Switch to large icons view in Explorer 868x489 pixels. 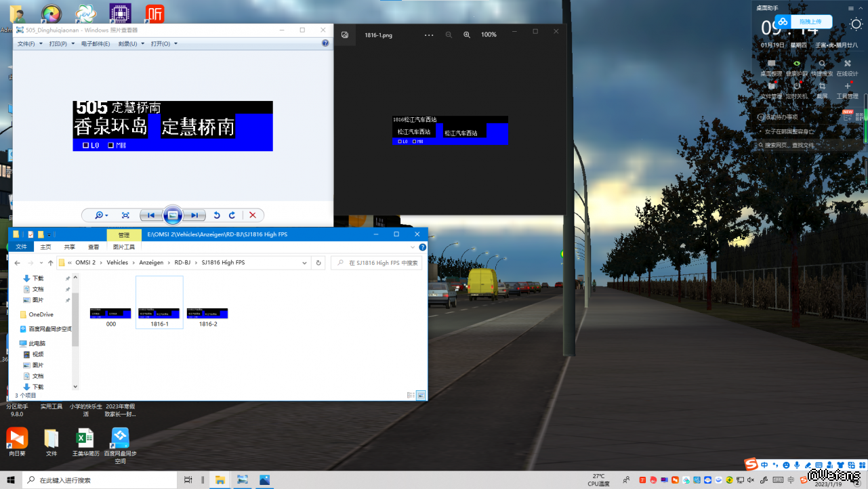click(421, 395)
